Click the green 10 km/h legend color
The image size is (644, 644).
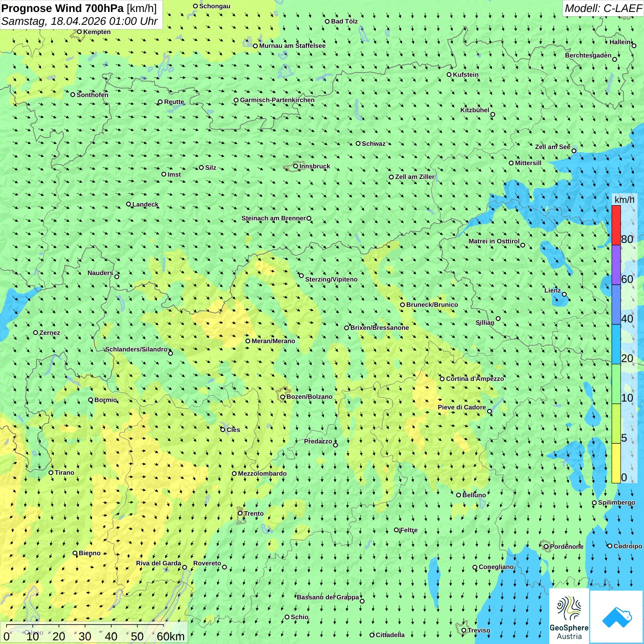[x=616, y=384]
